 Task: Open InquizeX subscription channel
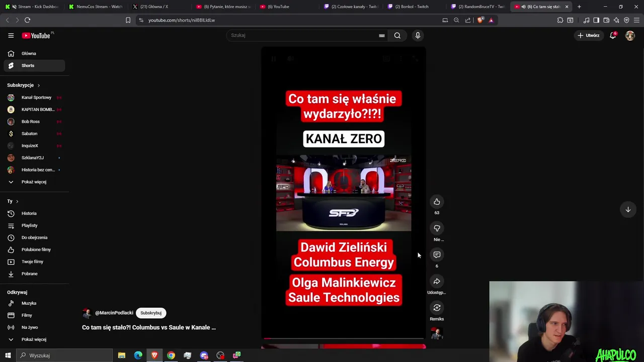34,146
